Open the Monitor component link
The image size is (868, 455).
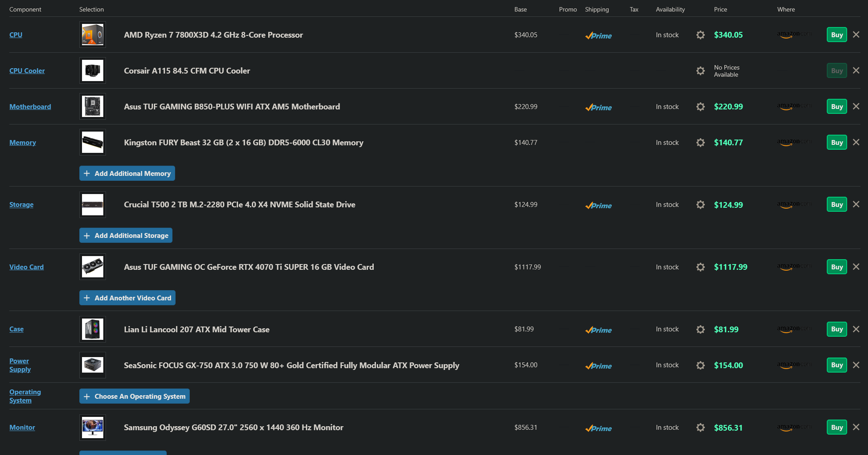[x=22, y=427]
